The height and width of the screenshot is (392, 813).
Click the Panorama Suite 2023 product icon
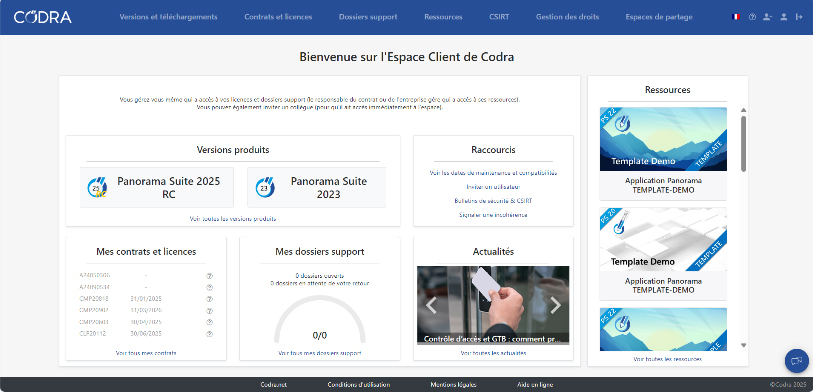(x=265, y=187)
